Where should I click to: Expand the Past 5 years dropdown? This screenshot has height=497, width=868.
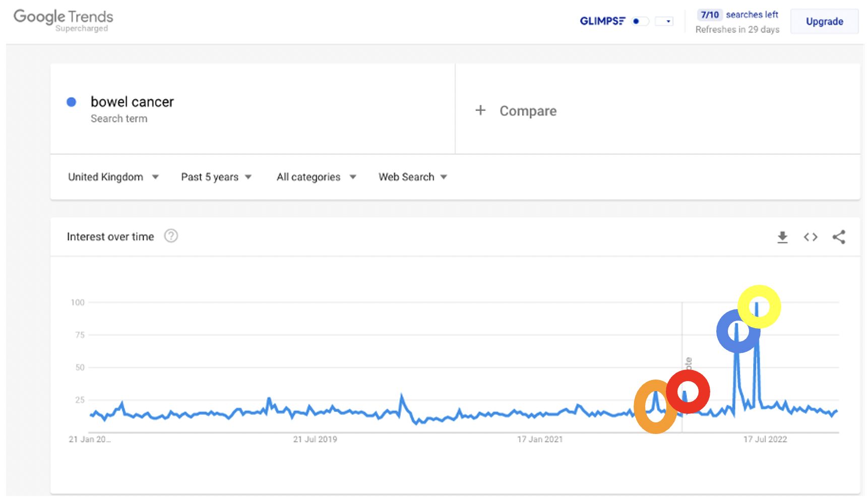(216, 177)
